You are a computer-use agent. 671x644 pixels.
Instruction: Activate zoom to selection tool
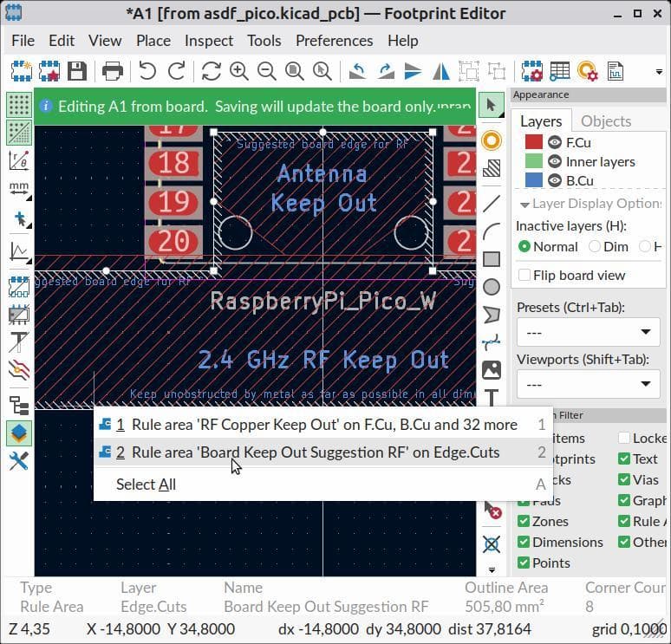(322, 71)
